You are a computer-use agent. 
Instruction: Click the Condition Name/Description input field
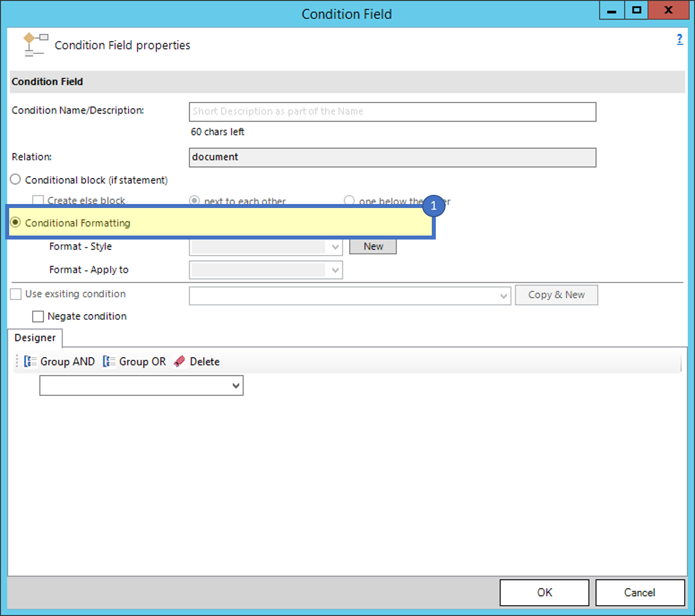pyautogui.click(x=392, y=112)
